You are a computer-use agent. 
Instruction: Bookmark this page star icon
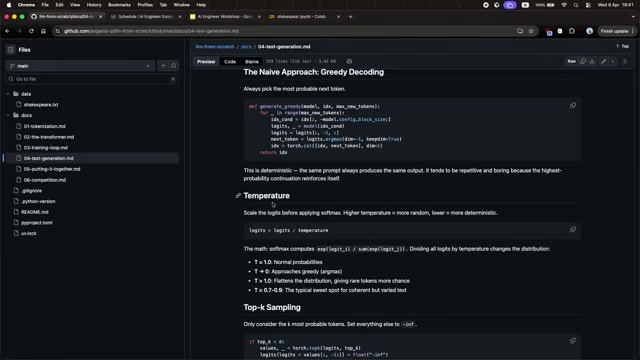click(x=531, y=31)
